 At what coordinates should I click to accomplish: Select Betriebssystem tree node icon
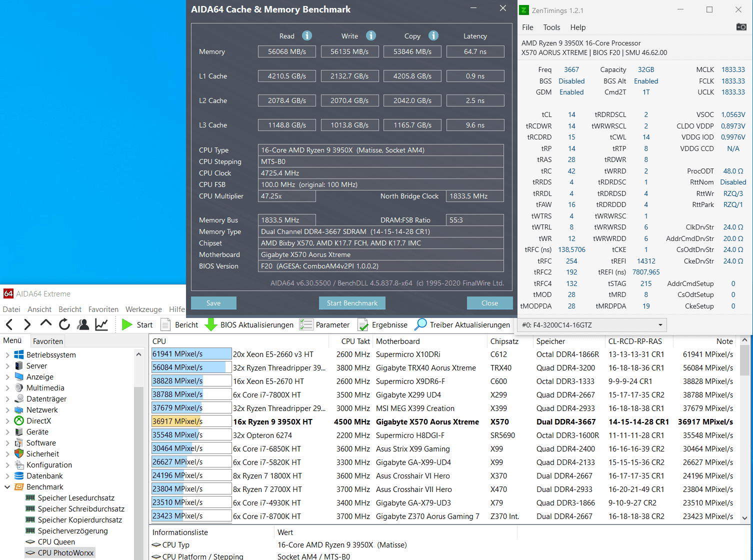(19, 354)
